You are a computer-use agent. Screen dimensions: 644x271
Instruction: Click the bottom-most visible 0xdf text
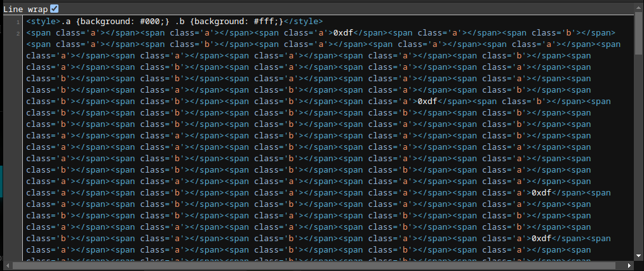click(543, 239)
